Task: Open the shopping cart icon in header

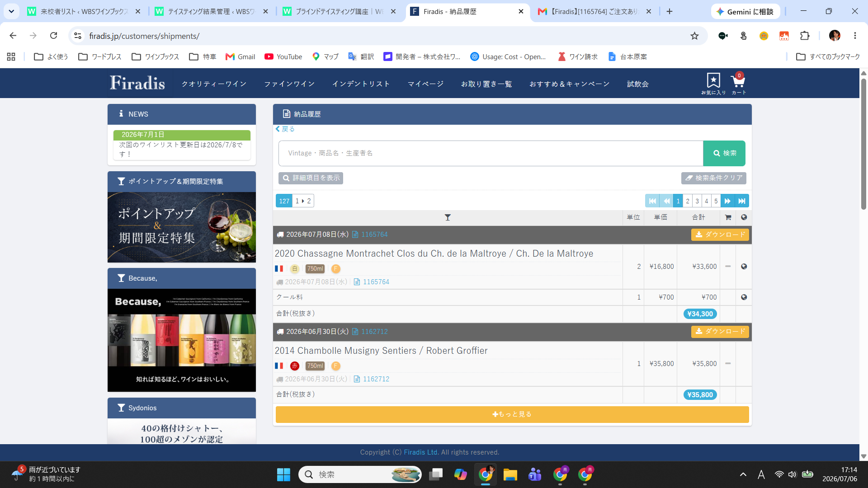Action: pyautogui.click(x=738, y=81)
